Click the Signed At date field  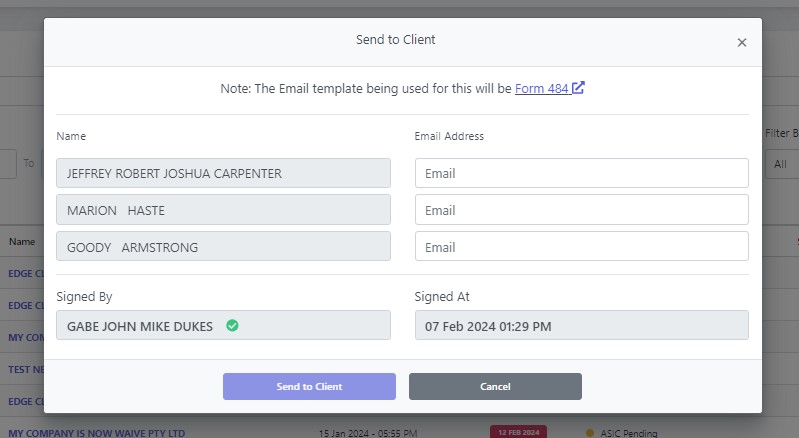click(581, 326)
